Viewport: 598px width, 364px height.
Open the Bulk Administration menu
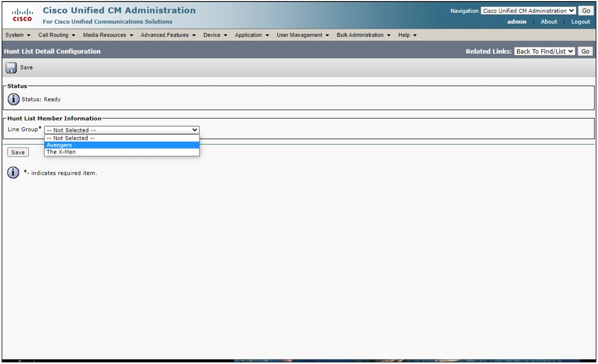(363, 35)
